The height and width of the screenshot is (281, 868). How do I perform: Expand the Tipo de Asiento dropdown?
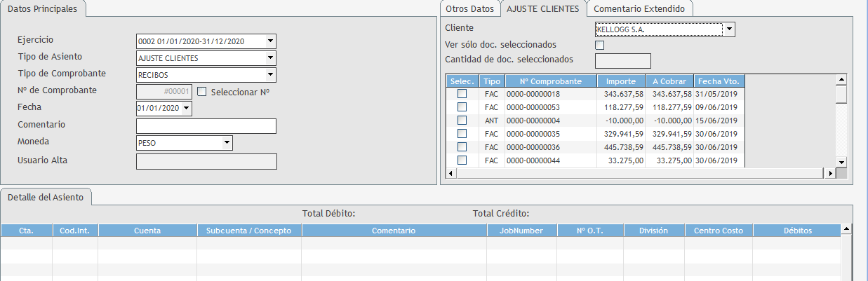point(271,58)
